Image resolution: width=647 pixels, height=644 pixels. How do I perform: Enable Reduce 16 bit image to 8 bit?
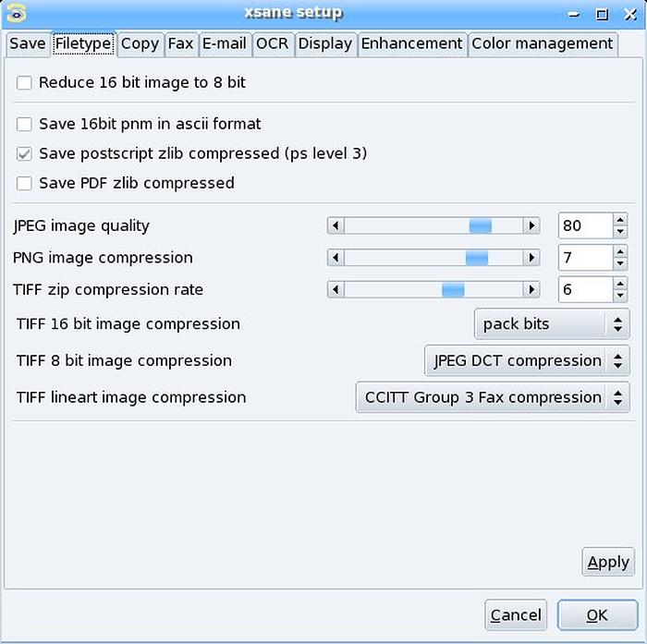[24, 82]
